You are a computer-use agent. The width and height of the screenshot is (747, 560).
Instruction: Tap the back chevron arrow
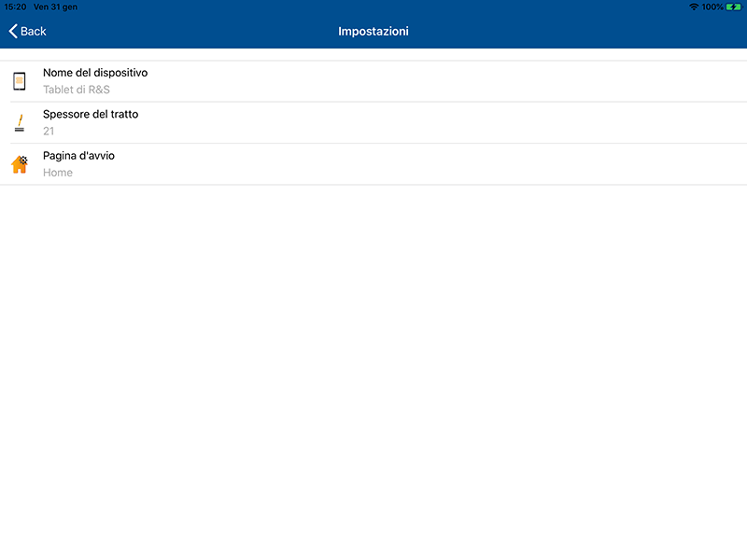[13, 32]
